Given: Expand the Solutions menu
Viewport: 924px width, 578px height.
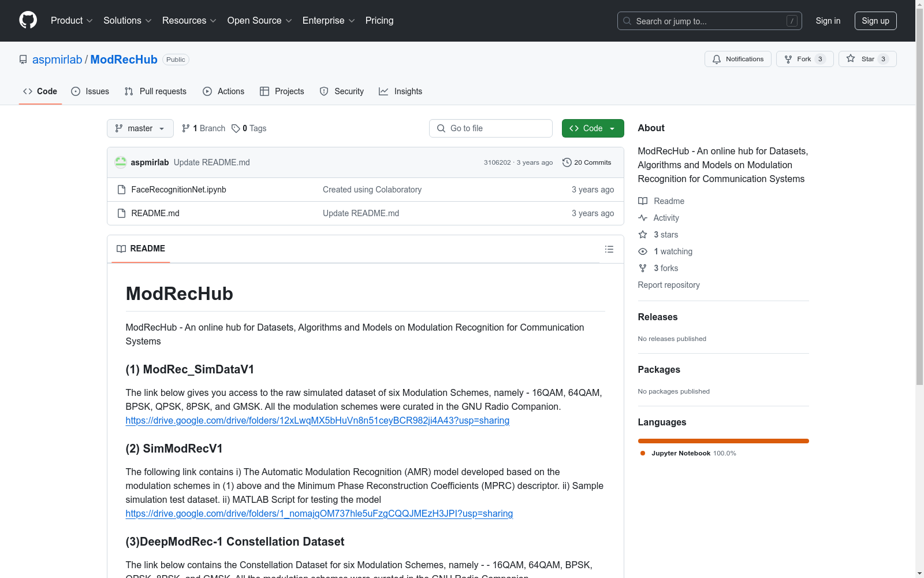Looking at the screenshot, I should [127, 21].
